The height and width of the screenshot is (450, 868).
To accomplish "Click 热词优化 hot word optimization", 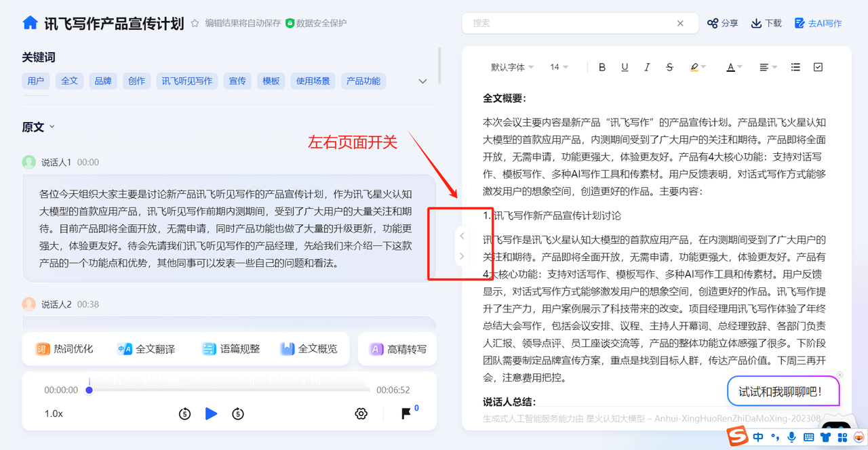I will pos(64,349).
